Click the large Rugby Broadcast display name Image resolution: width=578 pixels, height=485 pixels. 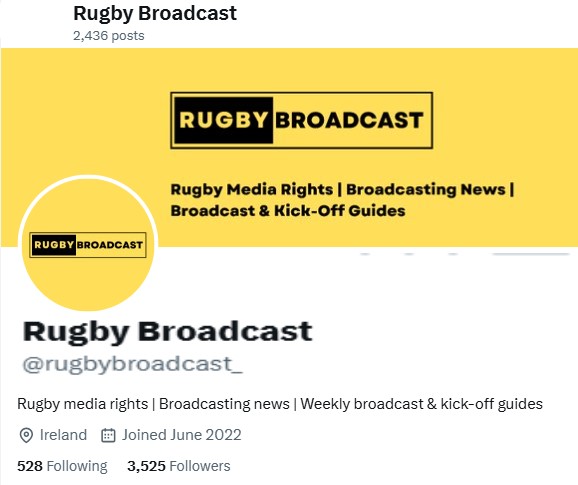tap(168, 332)
